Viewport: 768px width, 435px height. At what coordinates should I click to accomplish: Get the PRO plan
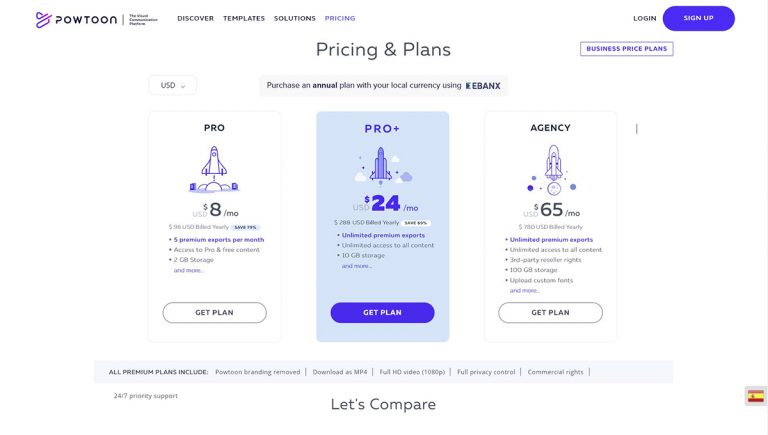point(215,313)
